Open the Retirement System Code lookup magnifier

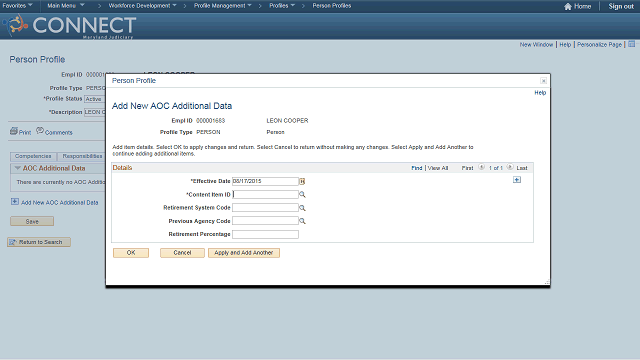point(302,208)
